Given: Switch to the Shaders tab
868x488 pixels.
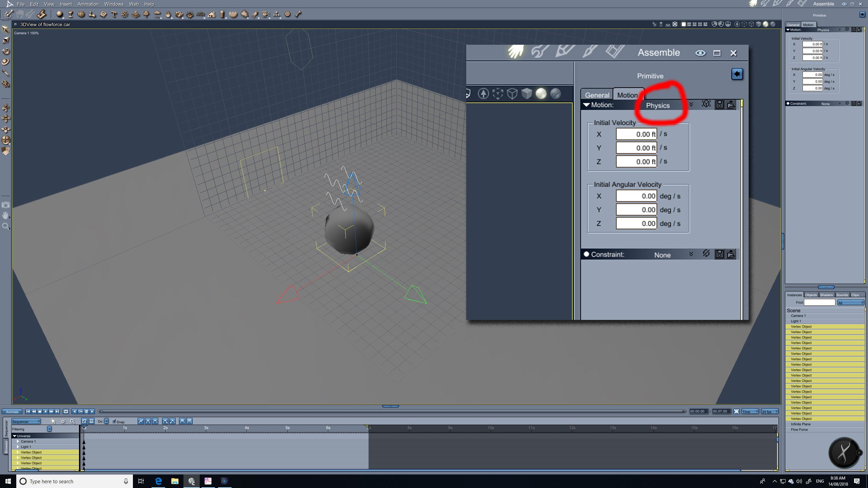Looking at the screenshot, I should pos(826,295).
